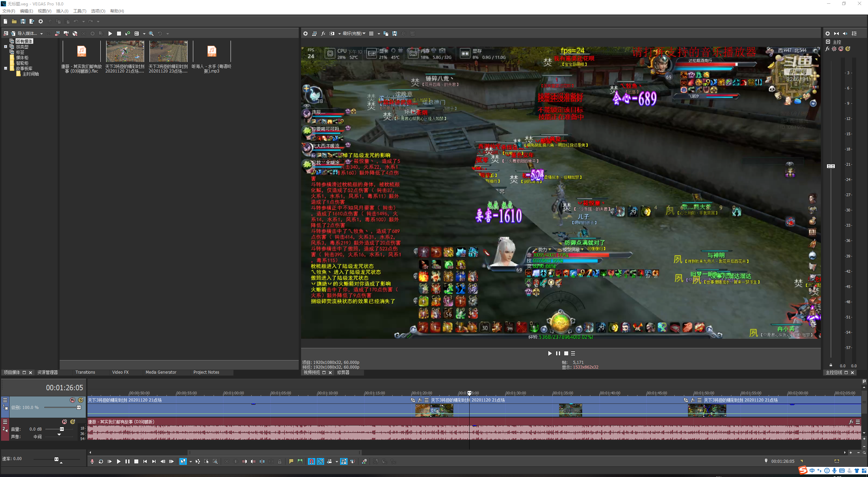Image resolution: width=868 pixels, height=477 pixels.
Task: Toggle Loop Playback button
Action: point(101,461)
